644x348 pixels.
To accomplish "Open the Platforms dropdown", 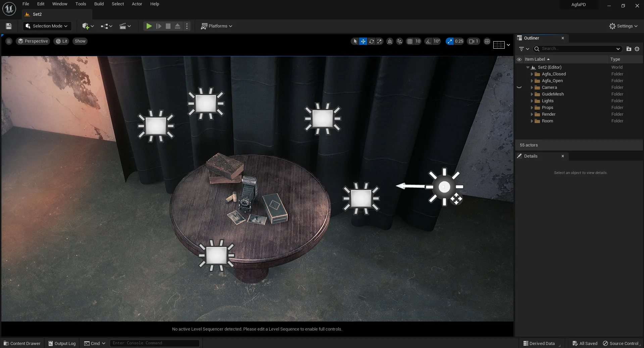I will 216,26.
